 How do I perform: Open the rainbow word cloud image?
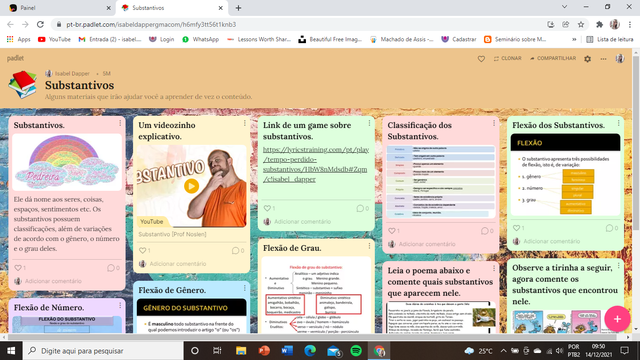click(x=67, y=162)
